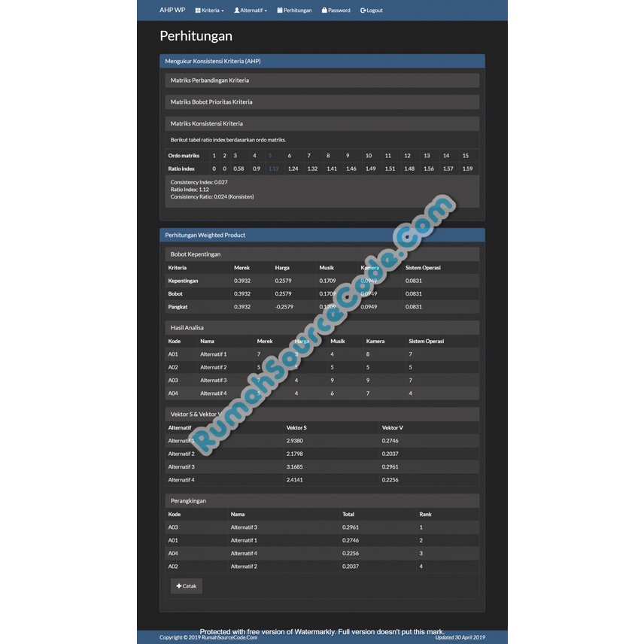Click the AHP WP brand link
The width and height of the screenshot is (644, 644).
pyautogui.click(x=172, y=10)
